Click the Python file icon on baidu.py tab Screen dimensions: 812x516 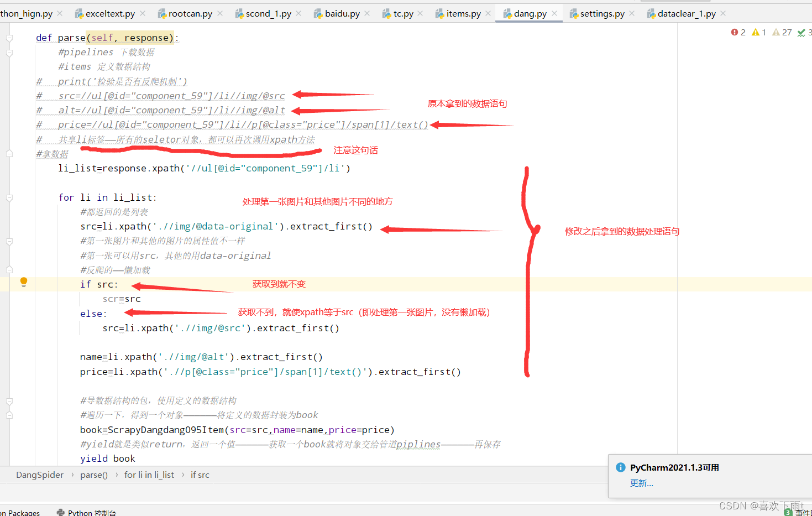click(318, 13)
